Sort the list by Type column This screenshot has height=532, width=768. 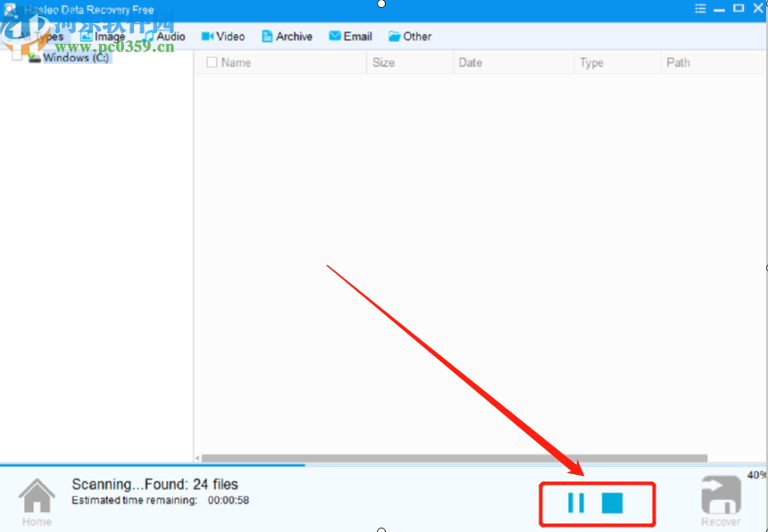pos(618,62)
